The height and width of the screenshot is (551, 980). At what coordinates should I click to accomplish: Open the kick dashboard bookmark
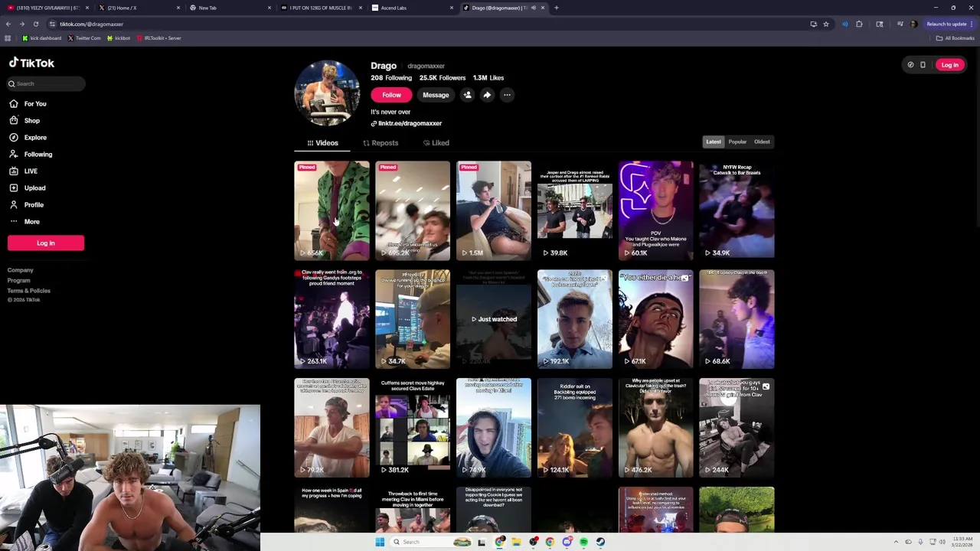41,38
